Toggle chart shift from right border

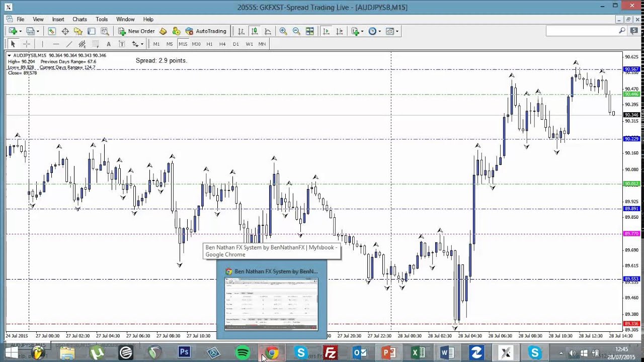point(340,31)
